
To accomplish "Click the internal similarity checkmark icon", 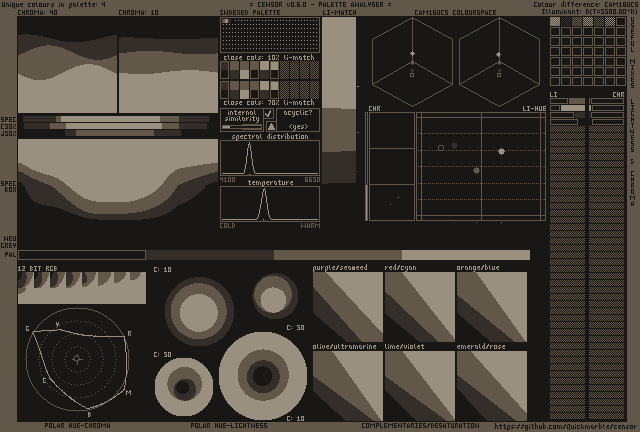I will coord(269,113).
